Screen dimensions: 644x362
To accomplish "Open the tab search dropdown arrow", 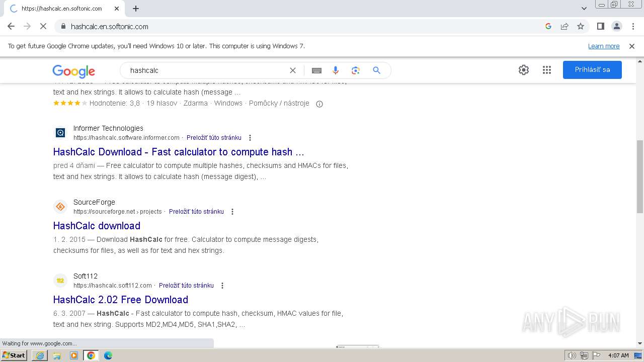I will click(584, 9).
